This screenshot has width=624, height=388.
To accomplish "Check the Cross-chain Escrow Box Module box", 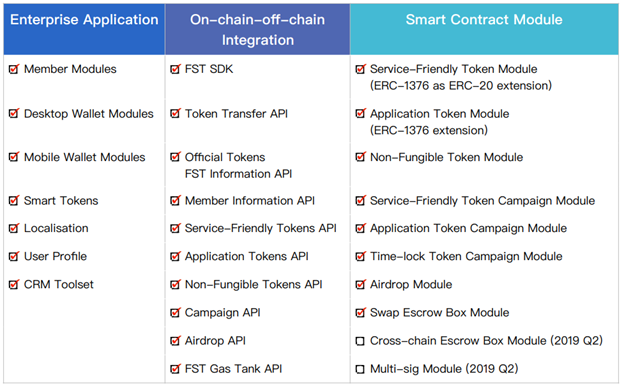I will pos(360,341).
